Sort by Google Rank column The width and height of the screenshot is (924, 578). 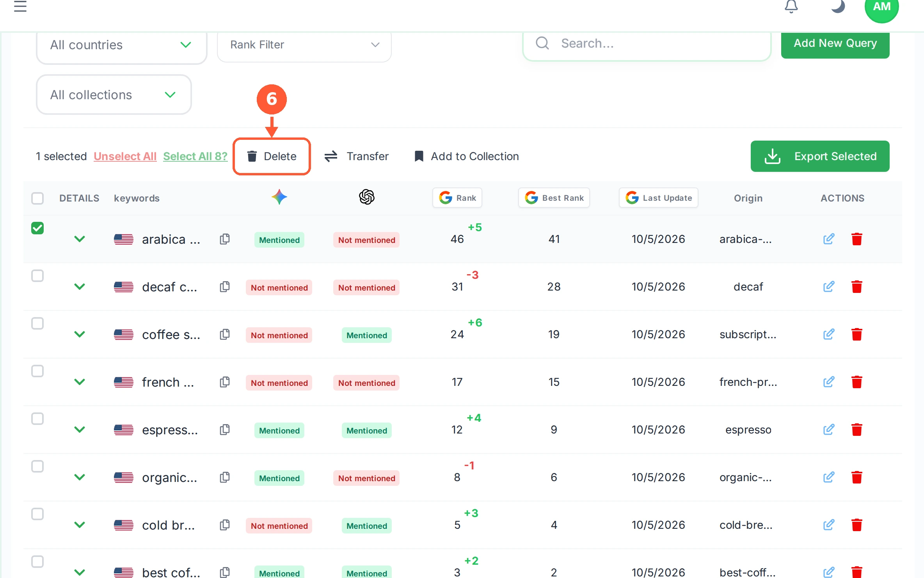point(457,198)
